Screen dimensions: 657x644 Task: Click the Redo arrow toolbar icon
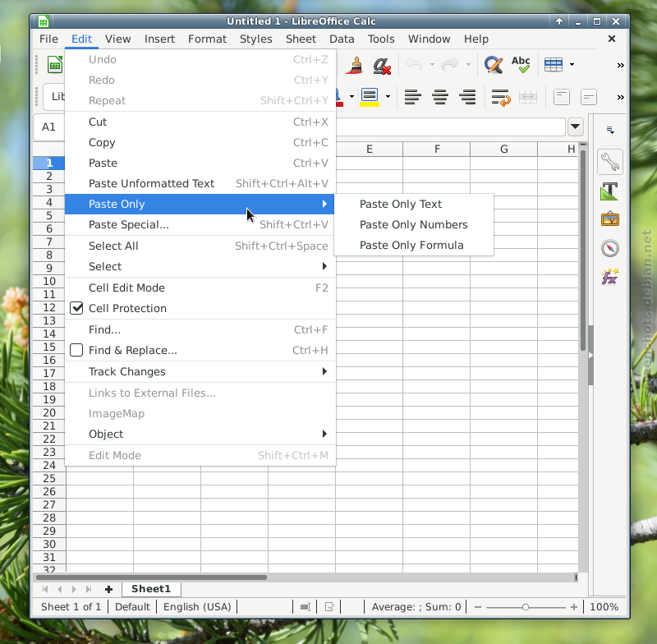point(450,65)
